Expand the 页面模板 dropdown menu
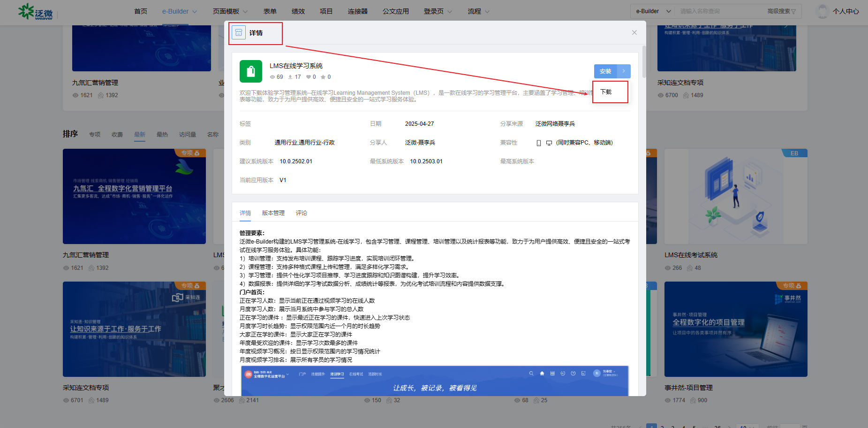The image size is (868, 428). pyautogui.click(x=230, y=11)
